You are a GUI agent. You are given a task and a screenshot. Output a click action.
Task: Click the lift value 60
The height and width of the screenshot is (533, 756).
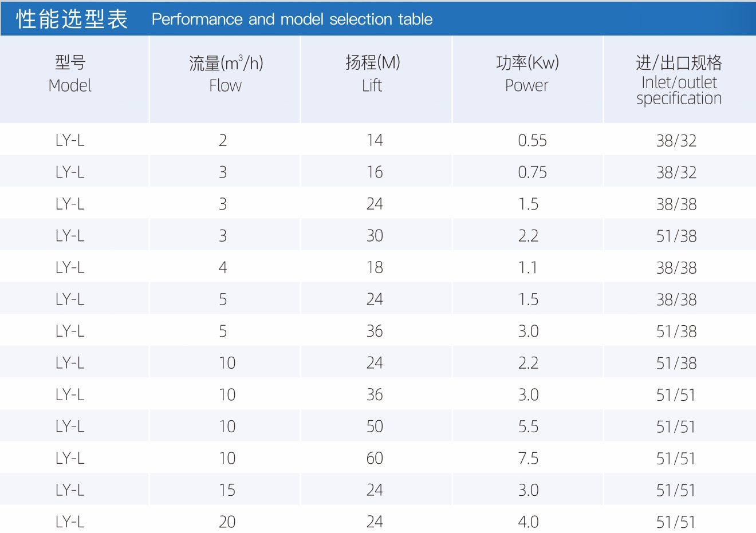[375, 459]
